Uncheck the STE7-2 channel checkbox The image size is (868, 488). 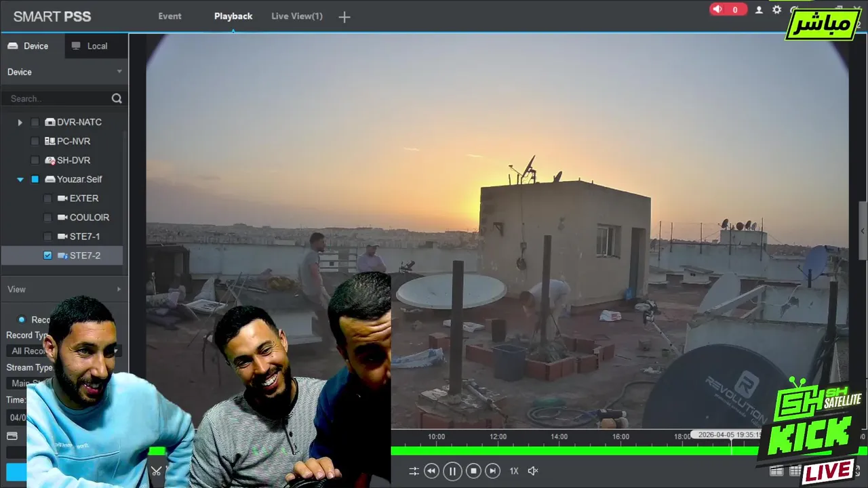click(x=47, y=256)
